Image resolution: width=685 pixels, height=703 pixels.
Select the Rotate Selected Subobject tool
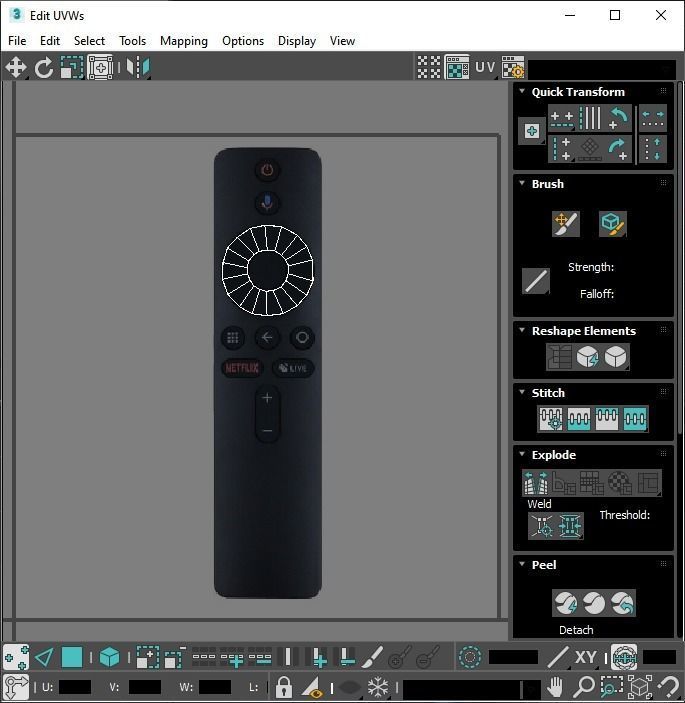click(43, 68)
